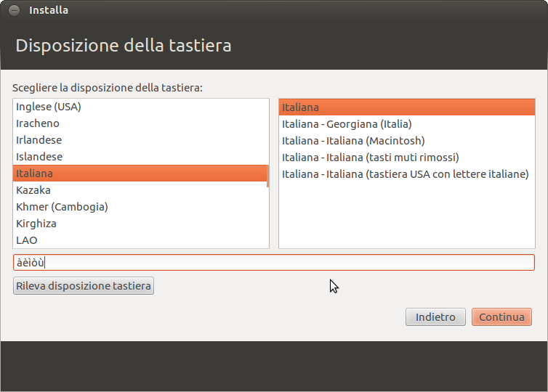Select LAO keyboard layout
This screenshot has height=392, width=548.
coord(27,240)
